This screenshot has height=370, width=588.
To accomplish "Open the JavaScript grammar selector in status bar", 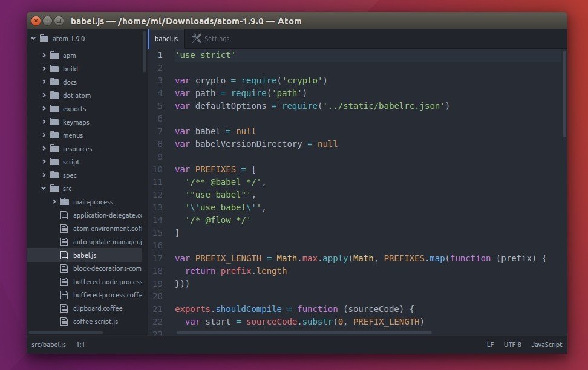I will (546, 345).
